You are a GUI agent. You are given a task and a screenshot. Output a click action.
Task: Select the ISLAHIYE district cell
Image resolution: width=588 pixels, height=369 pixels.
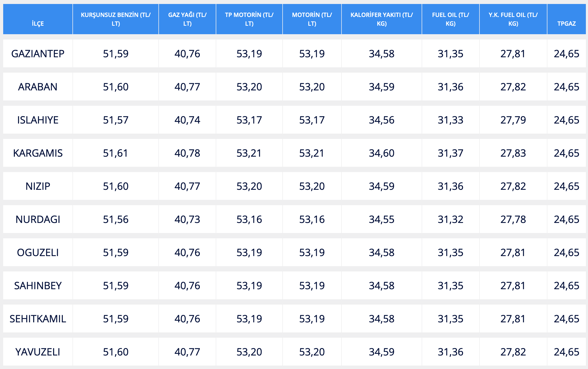click(38, 120)
